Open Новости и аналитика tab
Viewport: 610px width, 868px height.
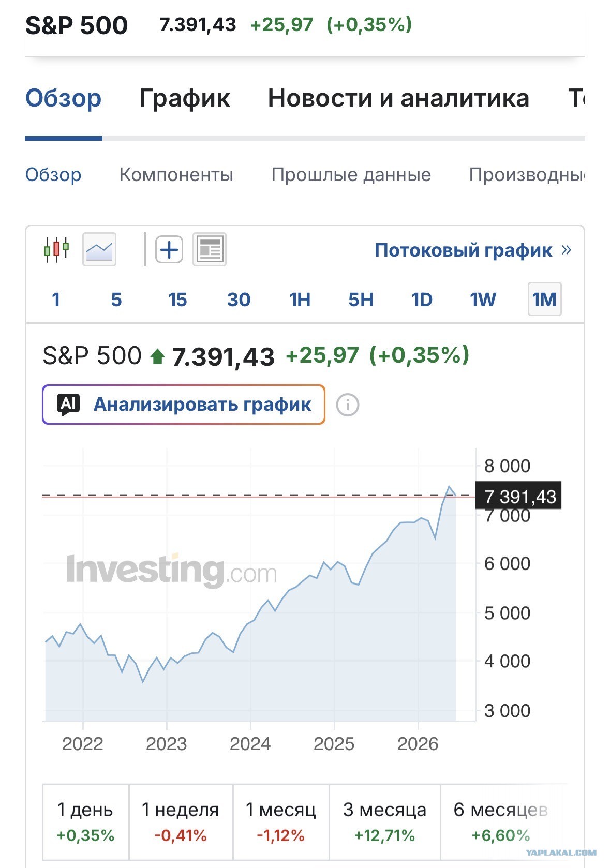398,98
